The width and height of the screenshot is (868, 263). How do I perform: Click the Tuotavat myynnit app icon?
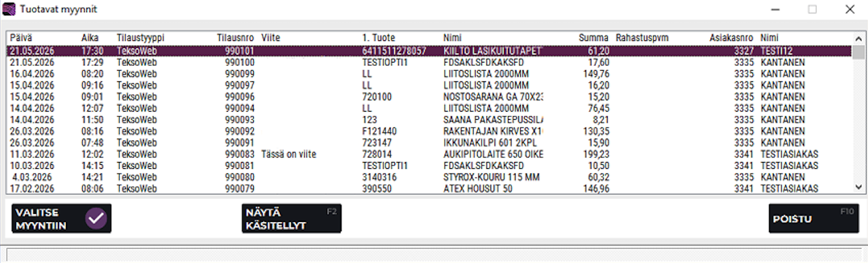[x=9, y=9]
